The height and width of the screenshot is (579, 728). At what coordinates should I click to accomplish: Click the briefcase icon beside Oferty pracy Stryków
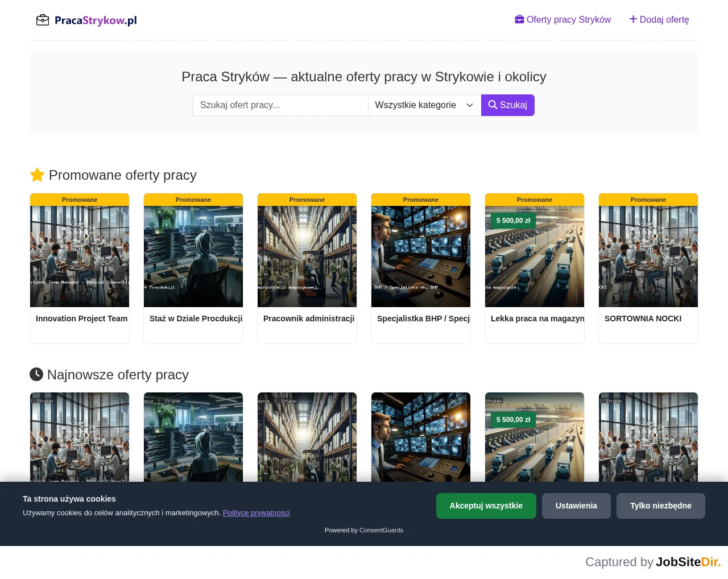tap(519, 19)
